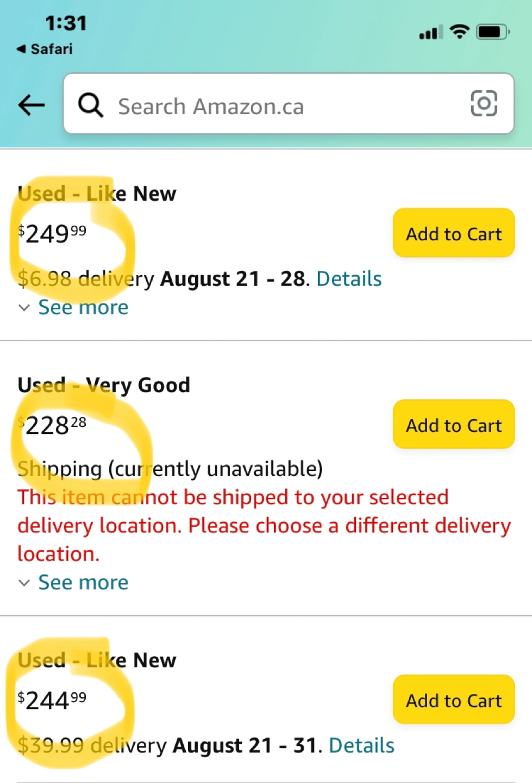Open Details for $6.98 delivery offer
The width and height of the screenshot is (532, 783).
[x=349, y=279]
